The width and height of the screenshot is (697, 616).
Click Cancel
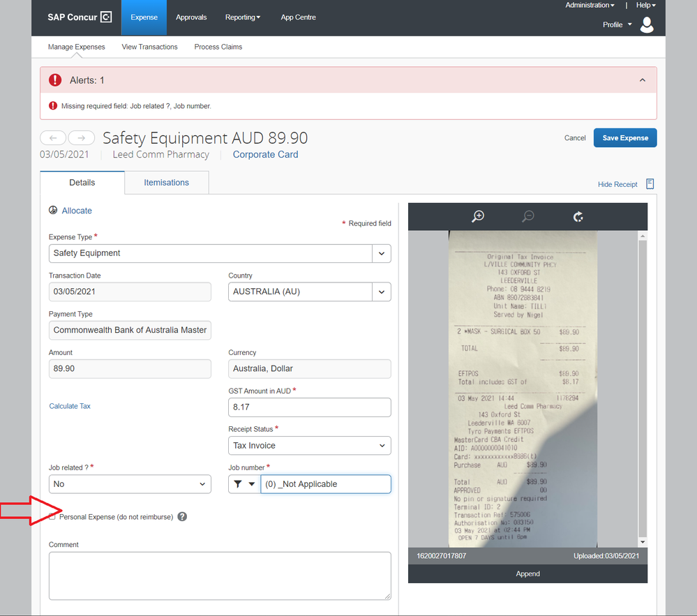click(575, 137)
